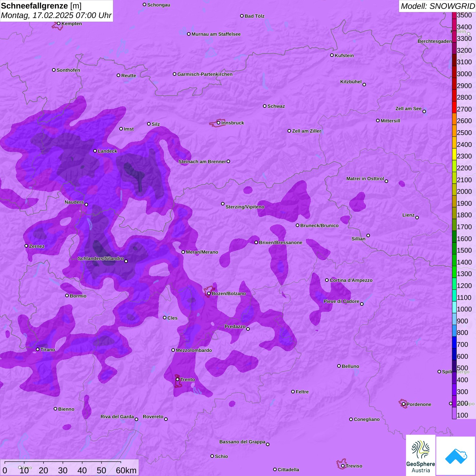Pick the yellow 2300 m legend swatch
The height and width of the screenshot is (476, 476).
pyautogui.click(x=454, y=154)
